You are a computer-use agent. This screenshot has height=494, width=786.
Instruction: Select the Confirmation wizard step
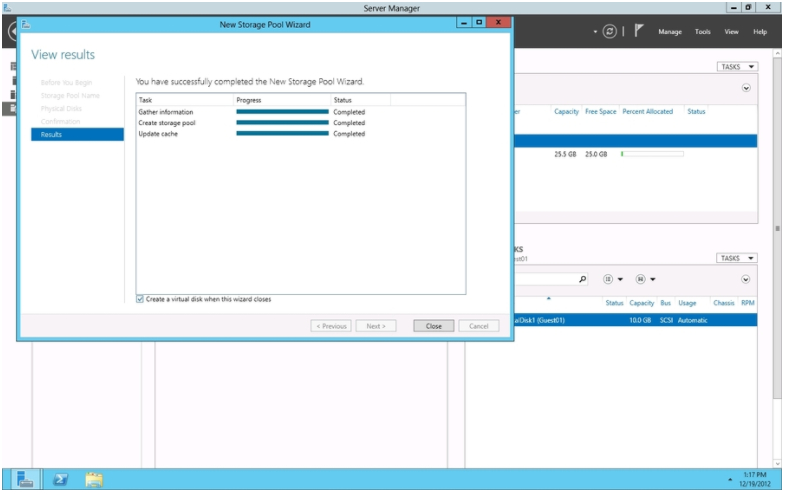(x=60, y=121)
